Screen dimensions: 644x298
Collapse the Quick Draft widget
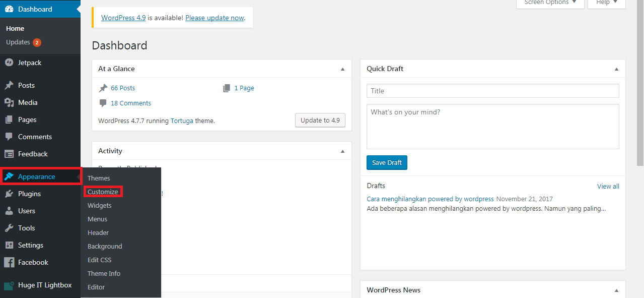(616, 69)
